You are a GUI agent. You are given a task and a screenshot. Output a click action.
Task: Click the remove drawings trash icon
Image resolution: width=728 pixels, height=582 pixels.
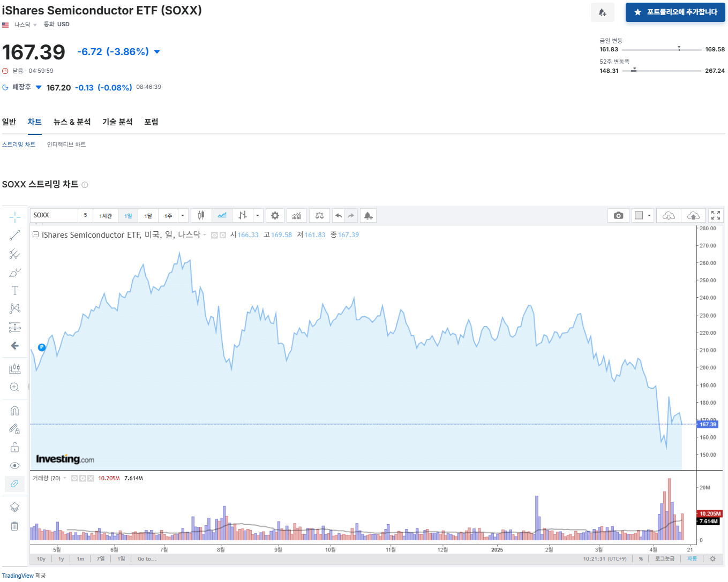(14, 526)
